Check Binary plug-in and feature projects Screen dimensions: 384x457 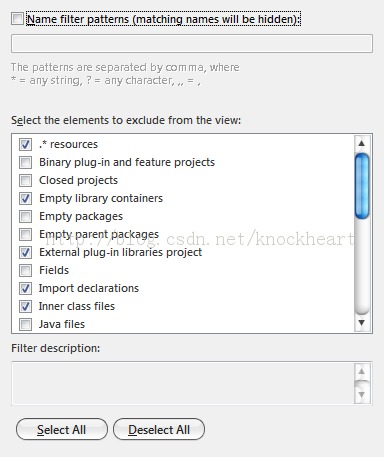pos(25,163)
